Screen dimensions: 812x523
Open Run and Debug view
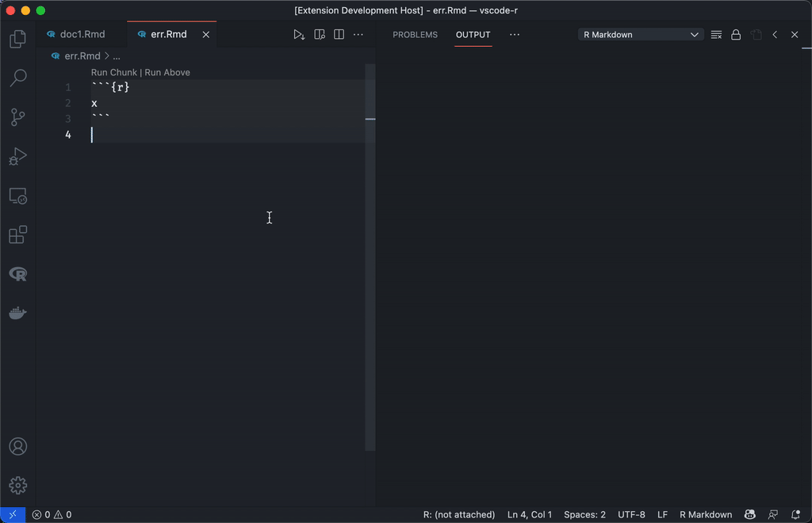pos(17,157)
